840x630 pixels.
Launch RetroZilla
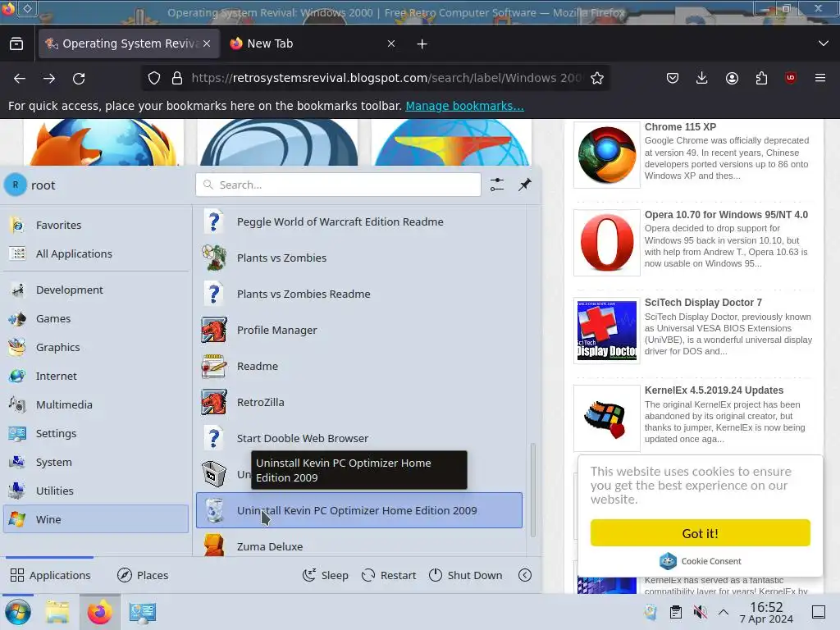click(x=359, y=402)
